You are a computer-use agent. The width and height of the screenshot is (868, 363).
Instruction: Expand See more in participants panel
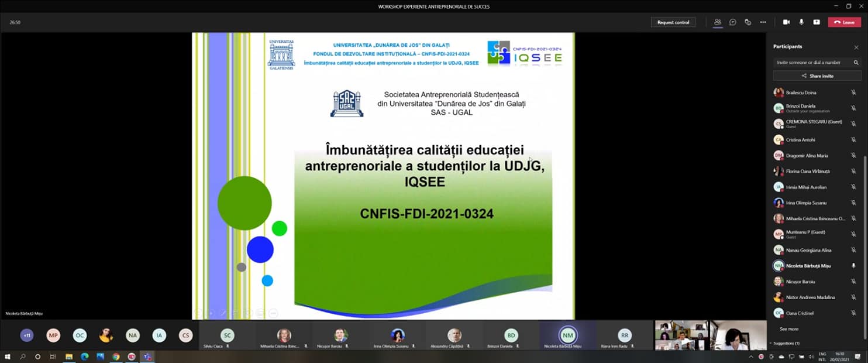789,329
